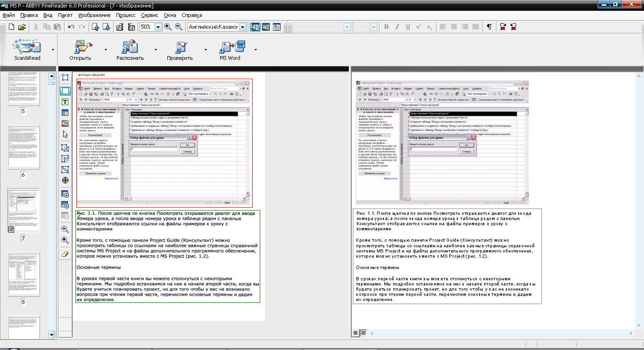Click step 2 Распознать icon
The image size is (644, 350).
click(130, 46)
